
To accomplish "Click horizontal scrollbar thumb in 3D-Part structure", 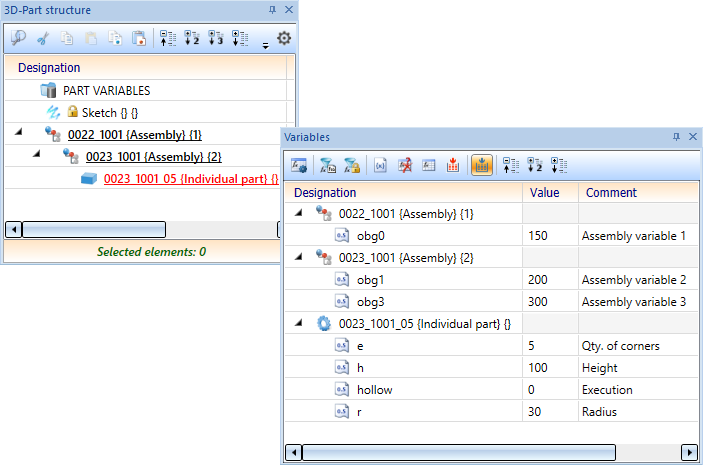I will 94,230.
